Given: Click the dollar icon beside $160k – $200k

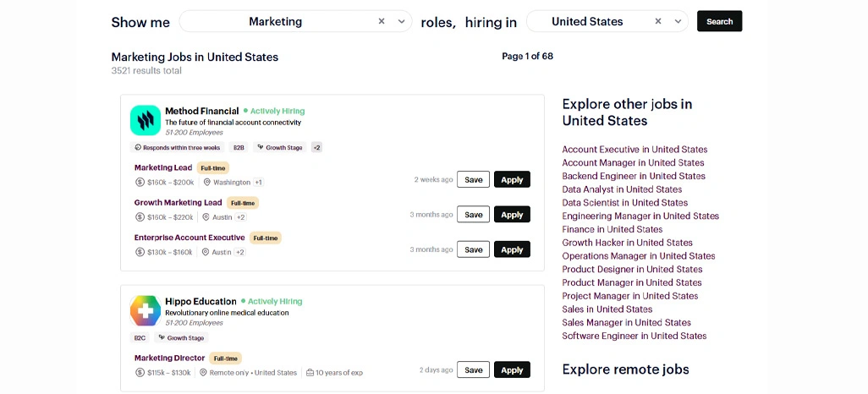Looking at the screenshot, I should tap(140, 182).
